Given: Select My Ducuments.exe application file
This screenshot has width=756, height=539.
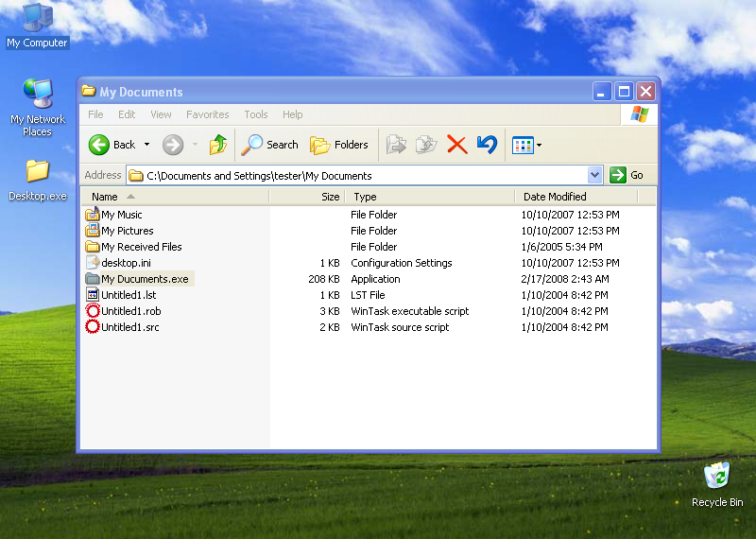Looking at the screenshot, I should point(145,279).
